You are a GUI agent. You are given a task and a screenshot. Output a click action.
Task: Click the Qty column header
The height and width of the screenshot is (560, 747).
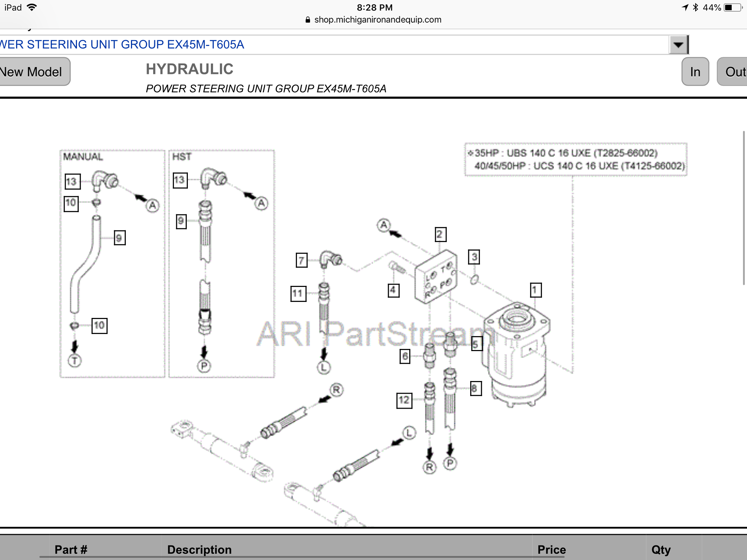point(661,550)
